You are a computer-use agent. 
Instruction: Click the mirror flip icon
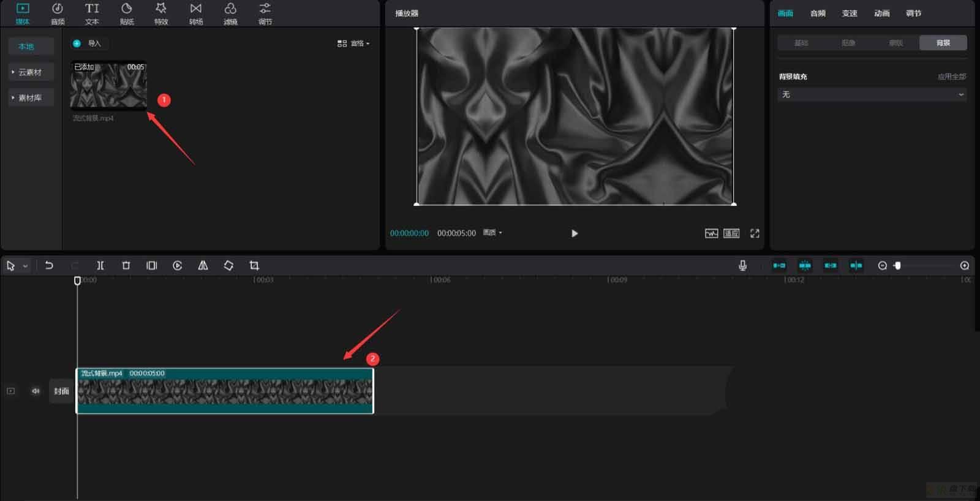(203, 265)
